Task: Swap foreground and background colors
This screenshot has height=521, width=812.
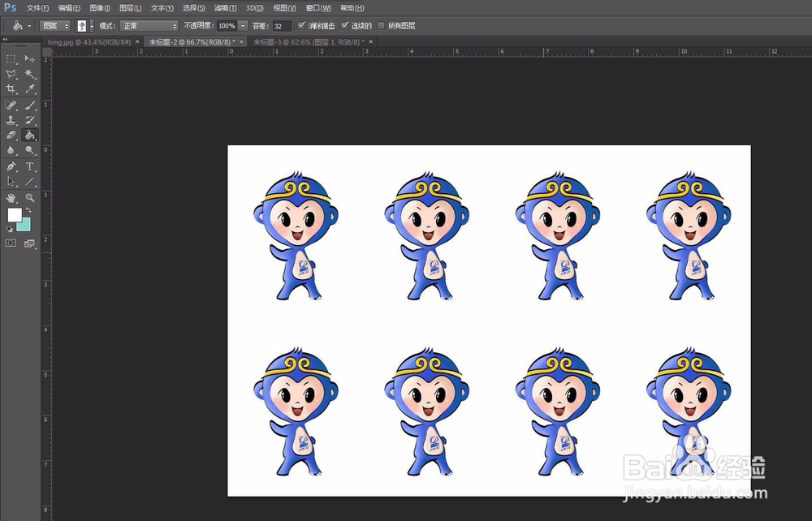Action: [28, 210]
